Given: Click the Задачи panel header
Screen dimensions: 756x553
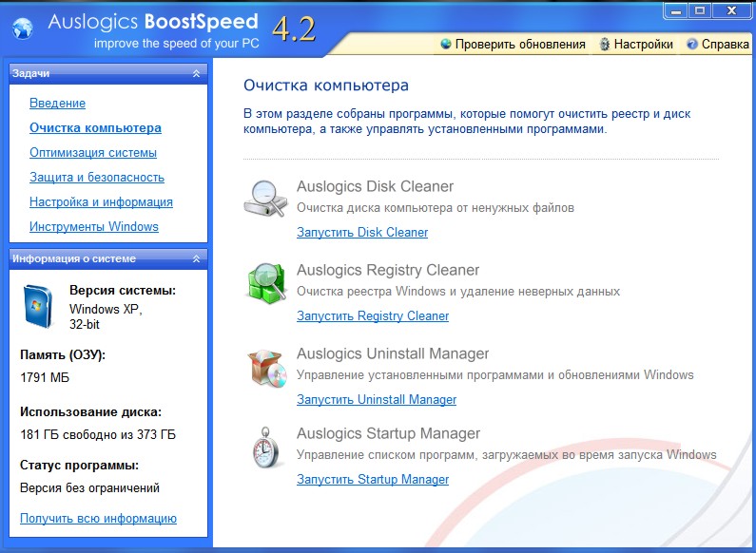Looking at the screenshot, I should coord(108,74).
